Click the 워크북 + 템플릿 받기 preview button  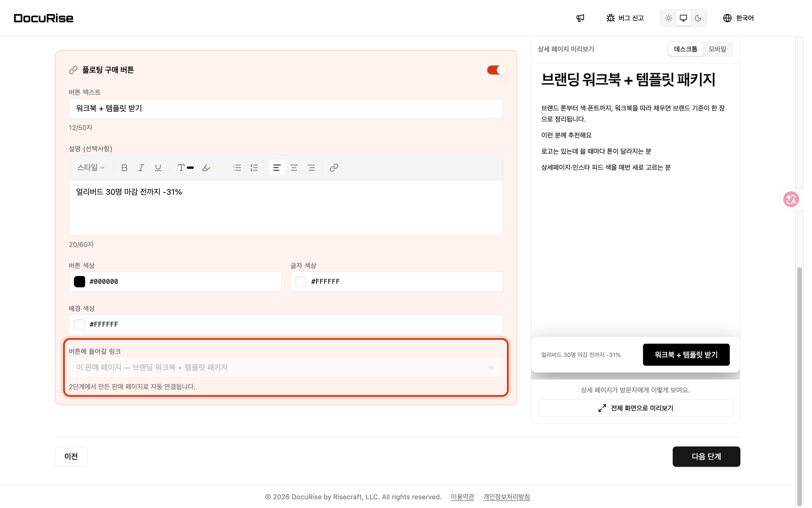coord(686,354)
